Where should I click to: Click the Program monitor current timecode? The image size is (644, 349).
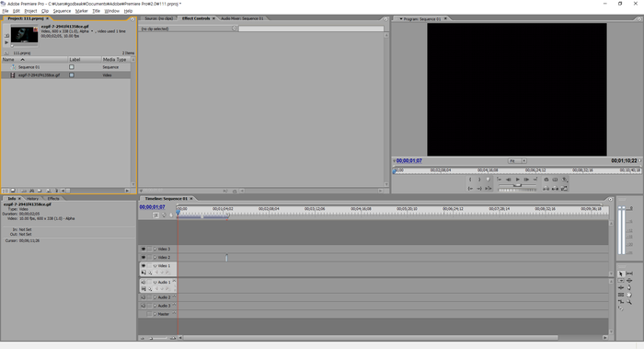pyautogui.click(x=409, y=161)
